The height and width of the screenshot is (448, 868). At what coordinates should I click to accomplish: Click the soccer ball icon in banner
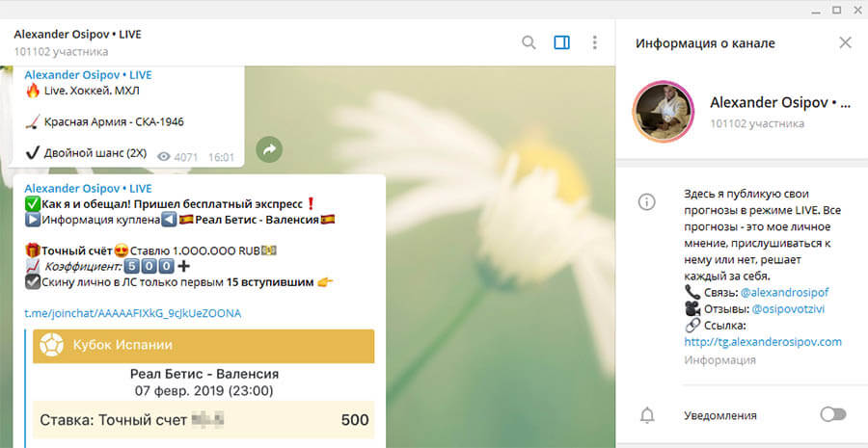(x=51, y=346)
